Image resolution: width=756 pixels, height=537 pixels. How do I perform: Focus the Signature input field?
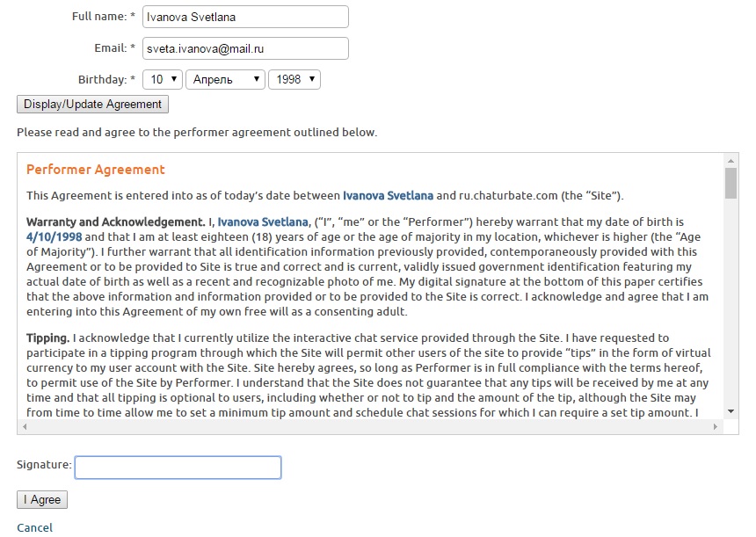(x=178, y=467)
